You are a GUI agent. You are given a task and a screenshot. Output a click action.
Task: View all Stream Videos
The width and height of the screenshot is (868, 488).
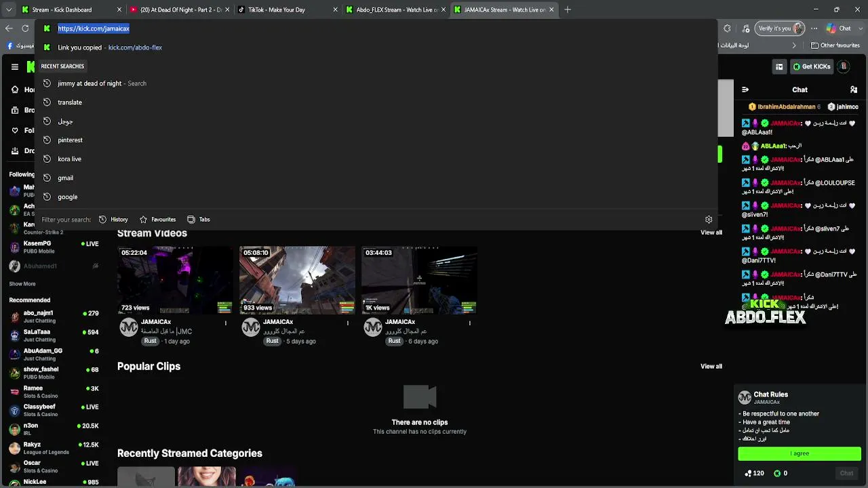tap(711, 232)
